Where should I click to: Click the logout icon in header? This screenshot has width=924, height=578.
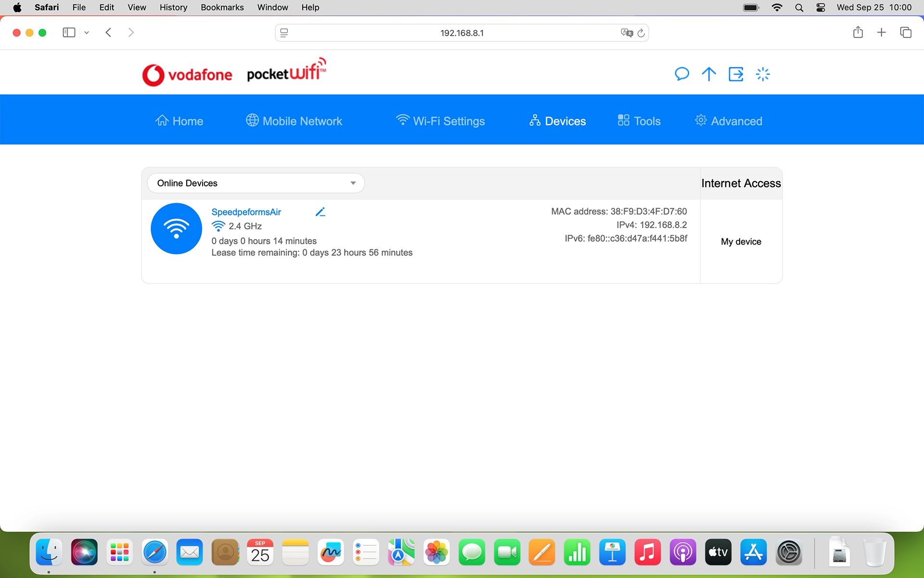pyautogui.click(x=735, y=74)
